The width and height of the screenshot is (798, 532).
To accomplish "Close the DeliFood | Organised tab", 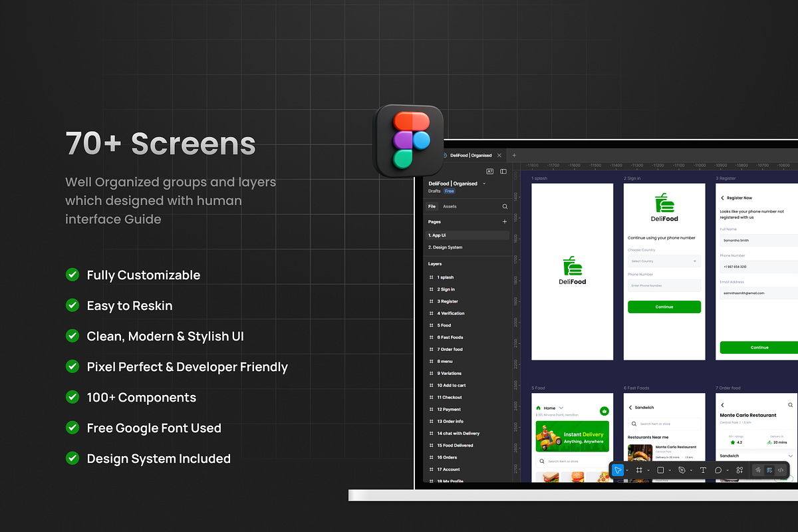I will (499, 156).
